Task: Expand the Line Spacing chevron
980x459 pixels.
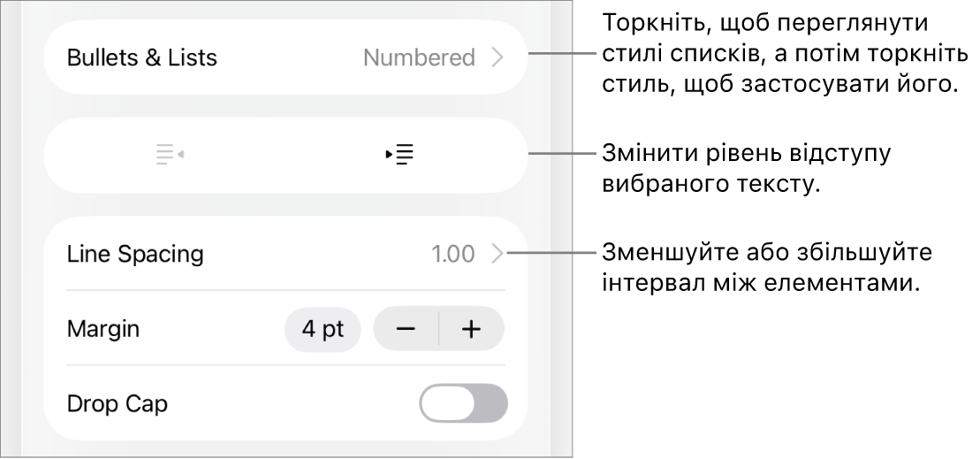Action: click(498, 255)
